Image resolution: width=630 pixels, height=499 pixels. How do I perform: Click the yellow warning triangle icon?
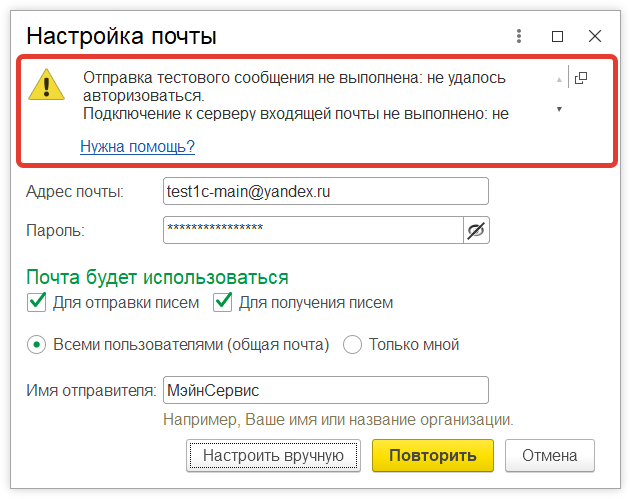click(46, 85)
